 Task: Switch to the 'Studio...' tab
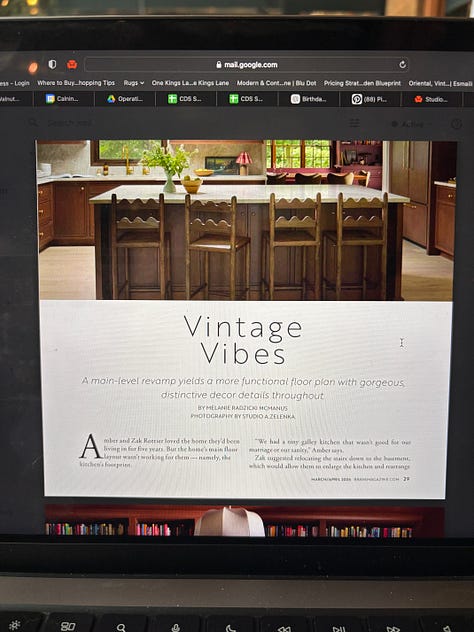431,99
